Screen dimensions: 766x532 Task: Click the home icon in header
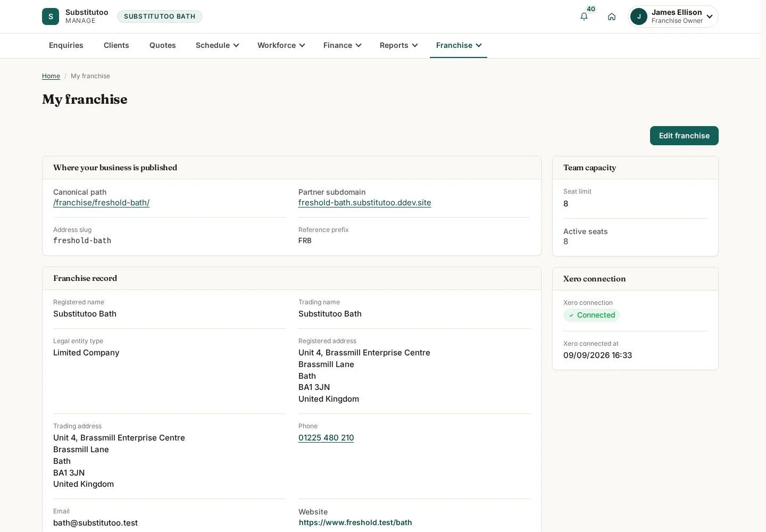pos(612,16)
